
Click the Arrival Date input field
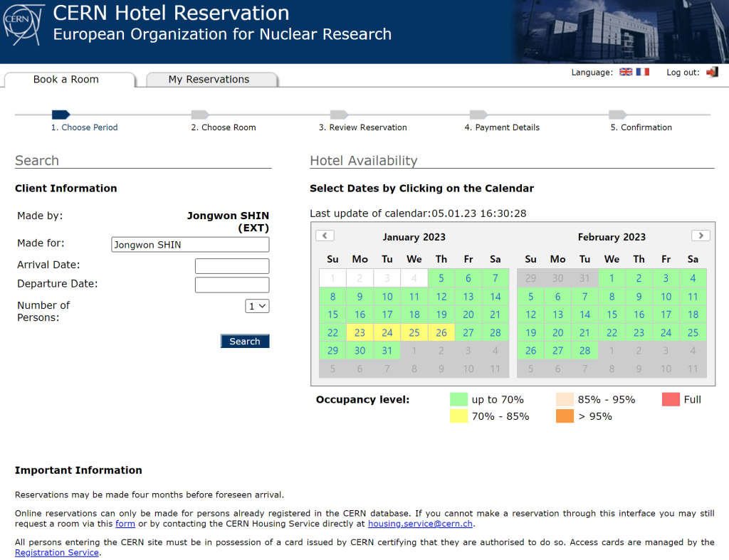232,266
